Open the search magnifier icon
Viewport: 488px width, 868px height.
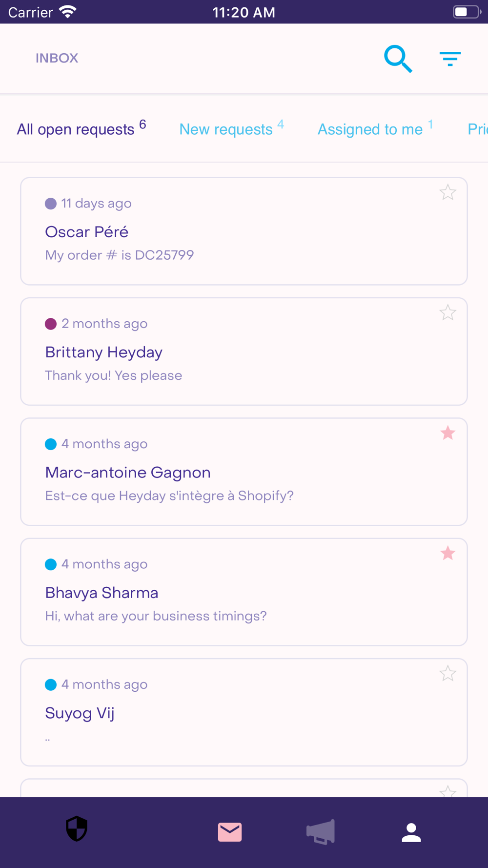point(398,59)
